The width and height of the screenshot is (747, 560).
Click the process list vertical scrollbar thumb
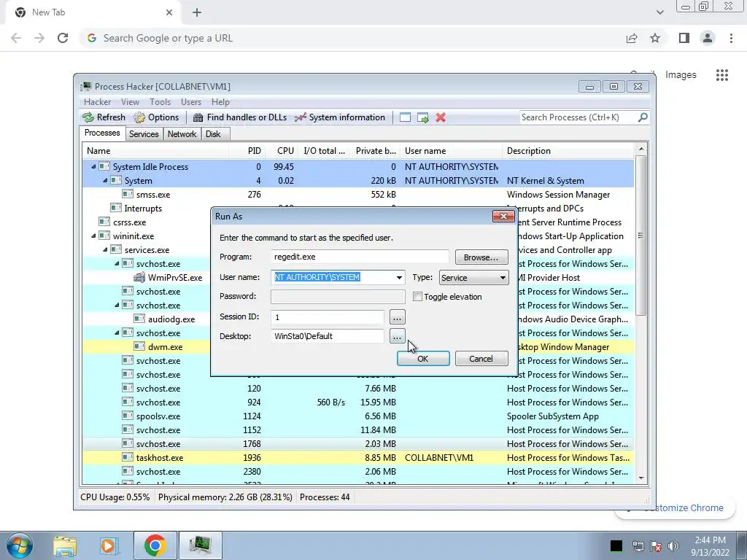coord(640,236)
